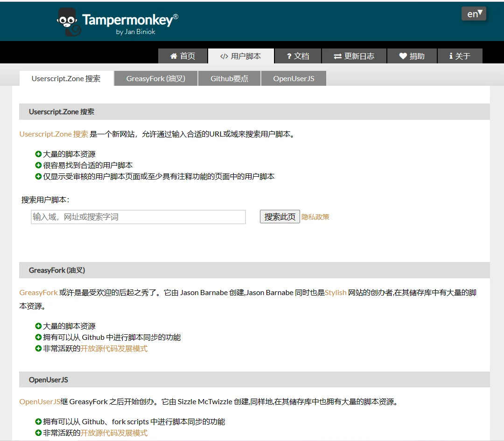
Task: Click the by Jan Biniok text
Action: click(x=135, y=32)
